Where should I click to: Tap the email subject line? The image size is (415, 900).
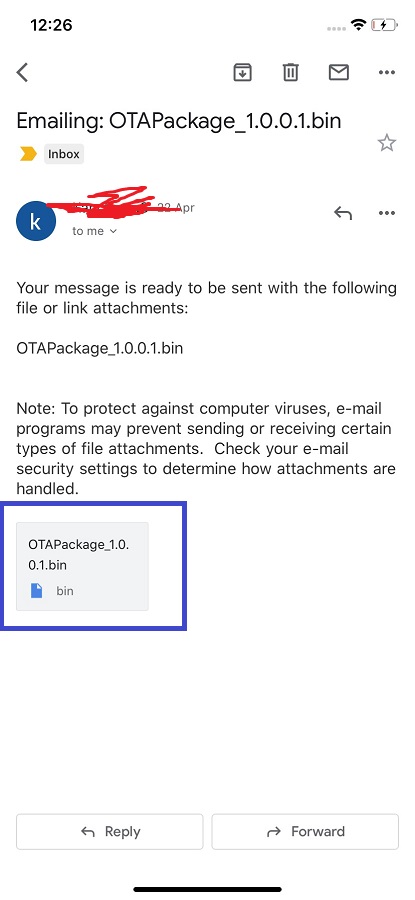[x=179, y=121]
